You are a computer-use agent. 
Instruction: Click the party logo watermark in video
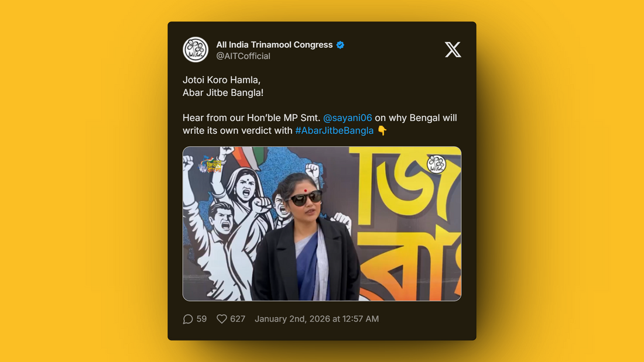pyautogui.click(x=436, y=164)
